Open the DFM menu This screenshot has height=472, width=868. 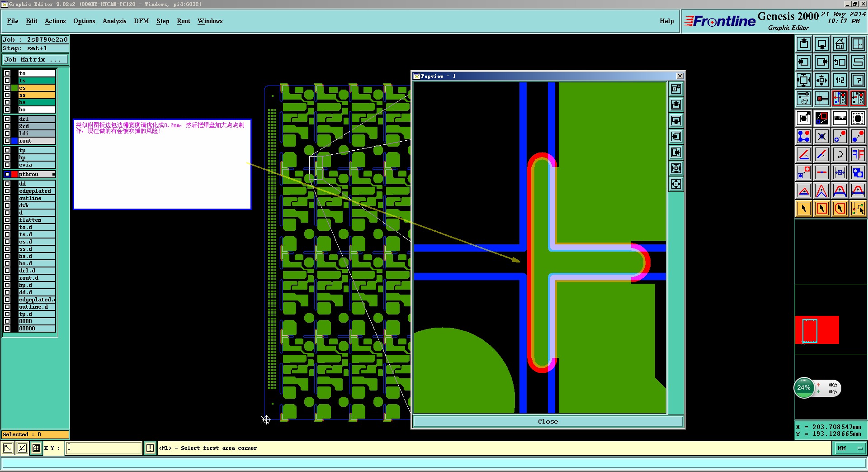pos(142,21)
